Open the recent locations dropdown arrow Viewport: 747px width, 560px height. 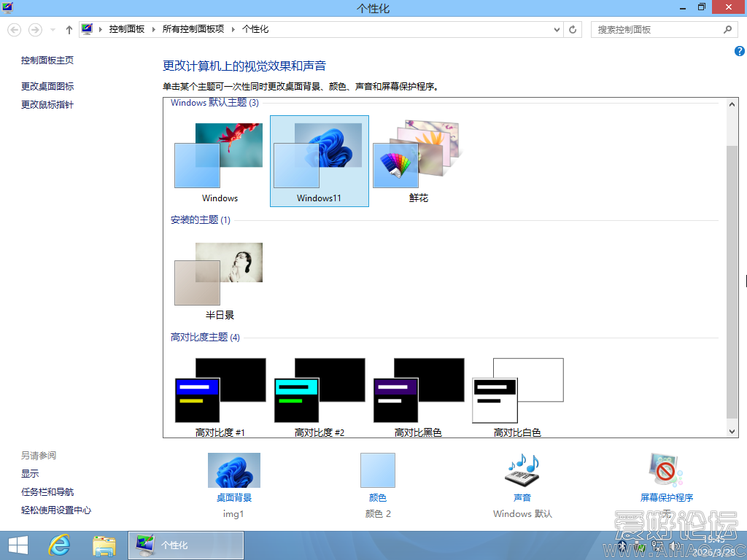tap(53, 30)
